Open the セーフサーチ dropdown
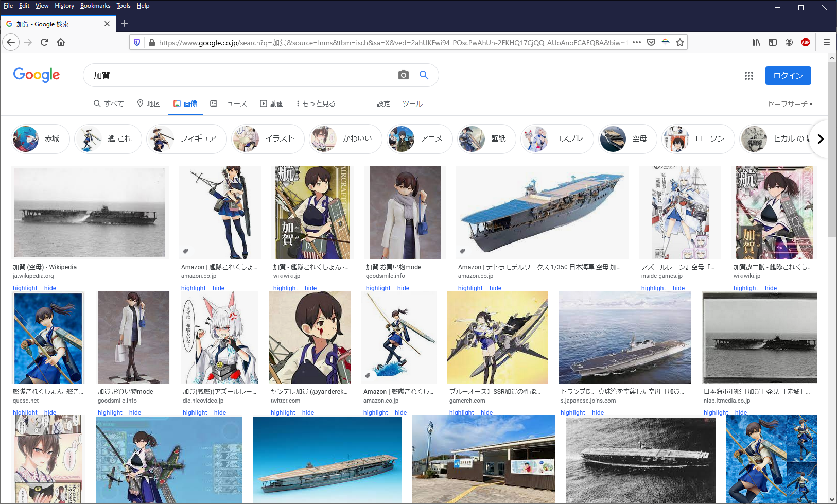 tap(790, 104)
